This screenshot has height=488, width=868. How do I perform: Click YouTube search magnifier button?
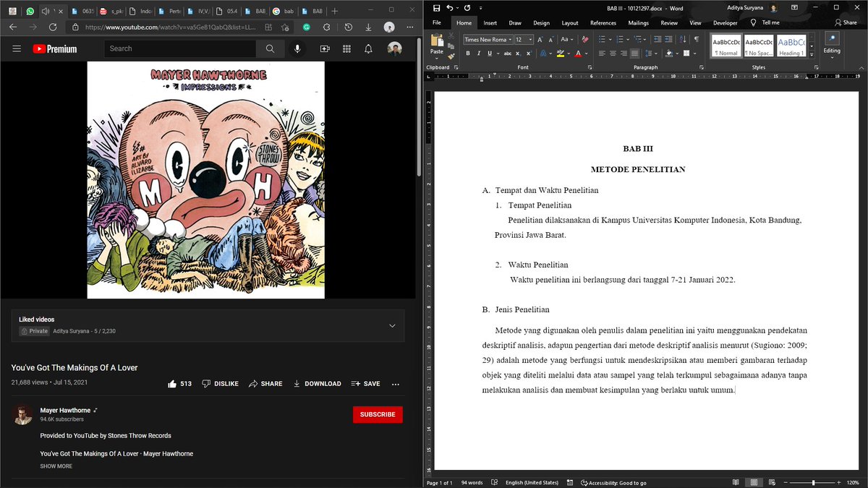[x=270, y=48]
